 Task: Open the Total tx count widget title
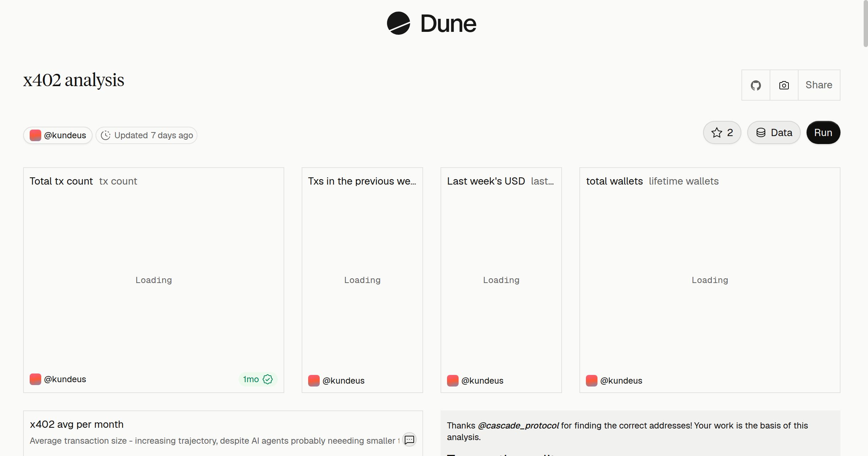pos(61,181)
